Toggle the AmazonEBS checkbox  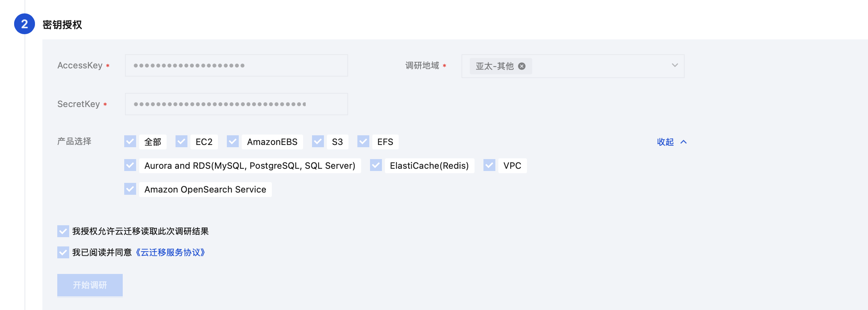[233, 142]
